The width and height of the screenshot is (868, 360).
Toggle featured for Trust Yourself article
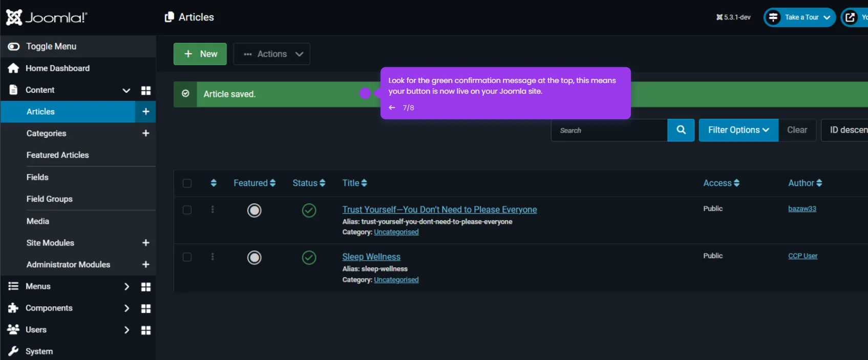tap(255, 210)
